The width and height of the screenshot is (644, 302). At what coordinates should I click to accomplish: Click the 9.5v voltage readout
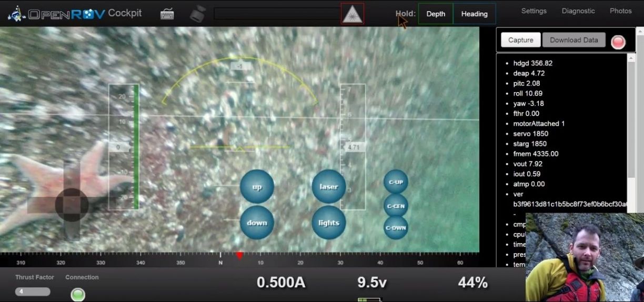(372, 283)
